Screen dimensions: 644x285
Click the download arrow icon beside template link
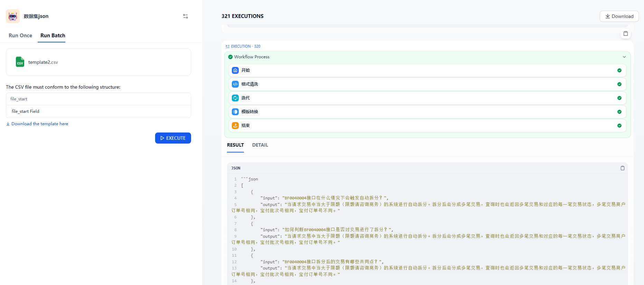8,124
